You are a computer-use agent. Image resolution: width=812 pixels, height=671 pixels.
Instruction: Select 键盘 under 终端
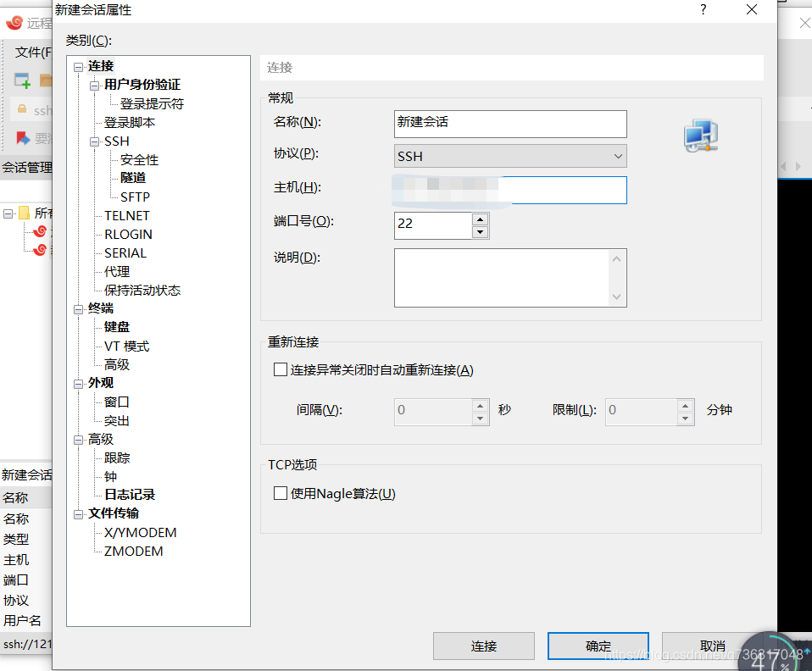point(116,327)
